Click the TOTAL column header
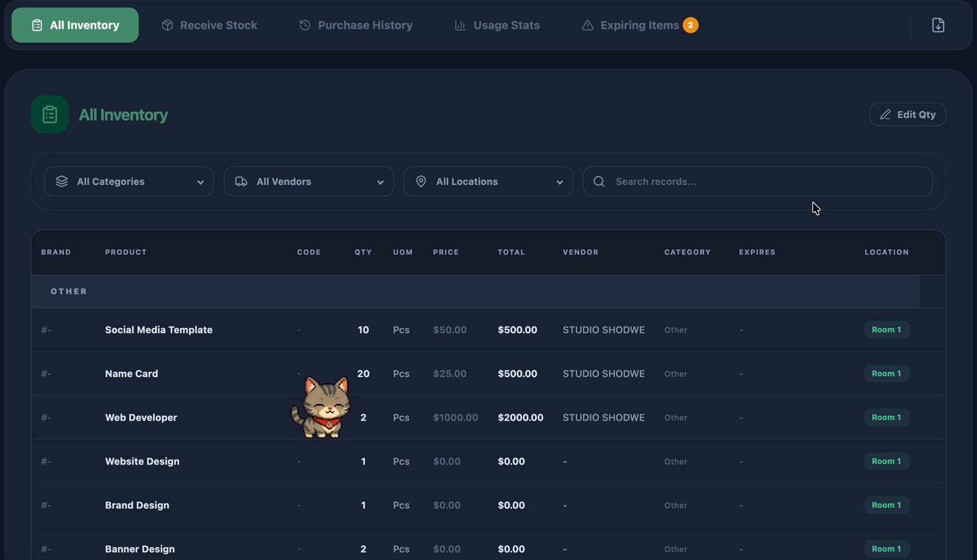The image size is (977, 560). (511, 252)
